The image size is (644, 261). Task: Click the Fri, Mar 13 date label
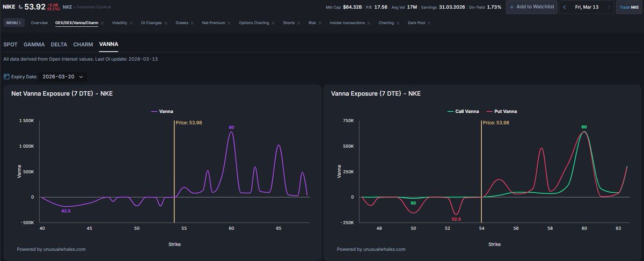[x=586, y=7]
